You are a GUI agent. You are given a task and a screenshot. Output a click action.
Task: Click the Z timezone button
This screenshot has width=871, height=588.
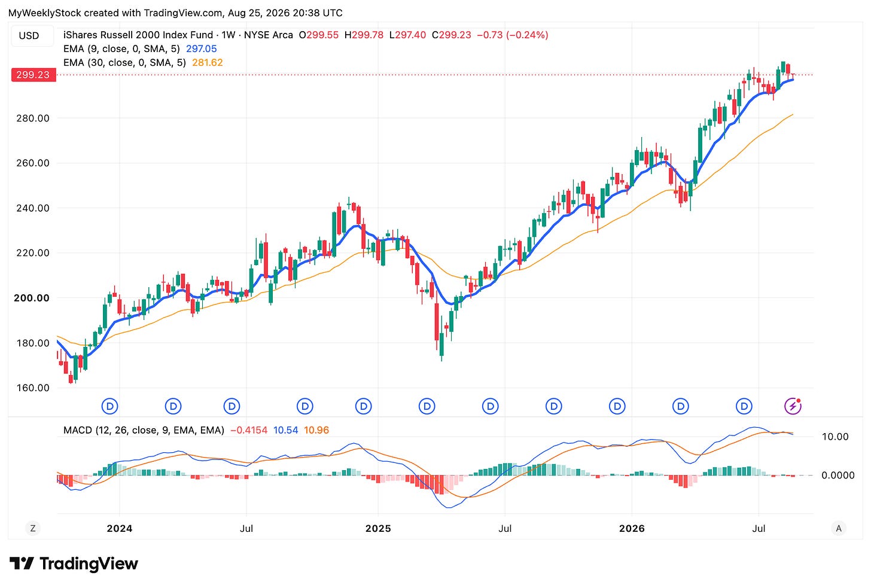(33, 528)
